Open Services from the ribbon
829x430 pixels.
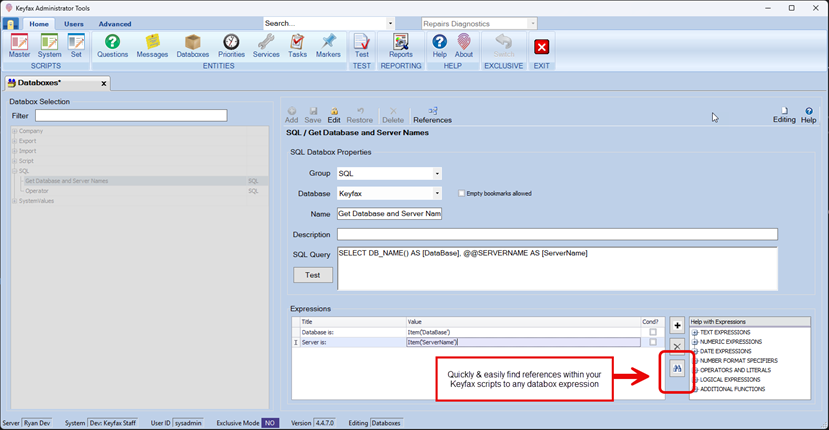tap(266, 46)
